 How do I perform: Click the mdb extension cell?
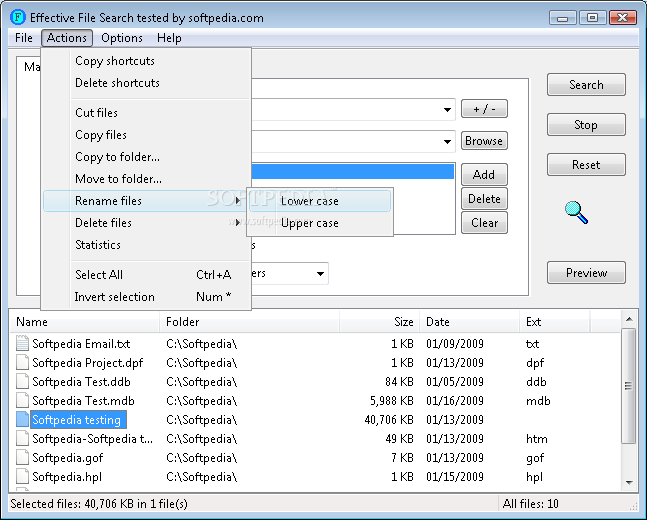(538, 401)
